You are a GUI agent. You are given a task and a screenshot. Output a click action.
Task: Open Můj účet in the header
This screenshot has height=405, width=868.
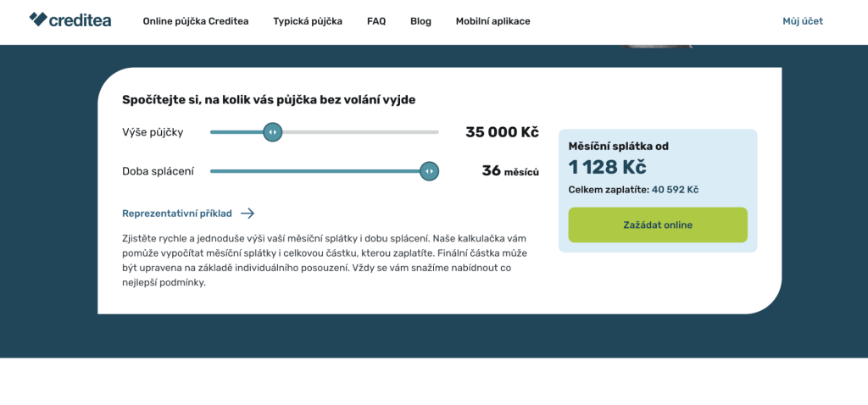click(803, 21)
